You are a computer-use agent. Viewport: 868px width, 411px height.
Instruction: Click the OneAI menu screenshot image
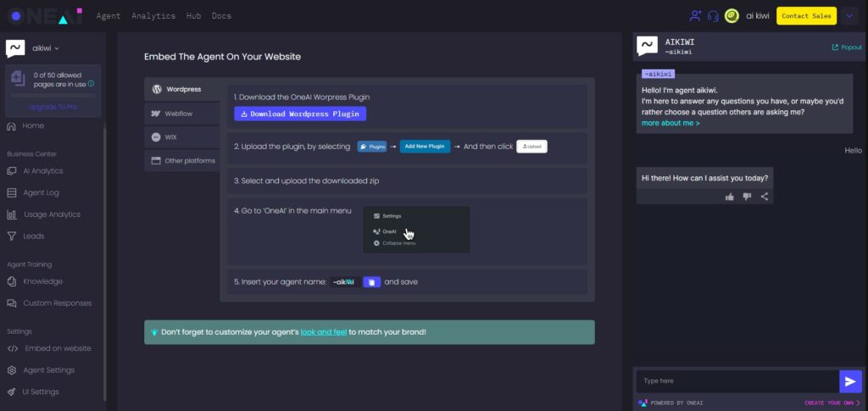416,230
